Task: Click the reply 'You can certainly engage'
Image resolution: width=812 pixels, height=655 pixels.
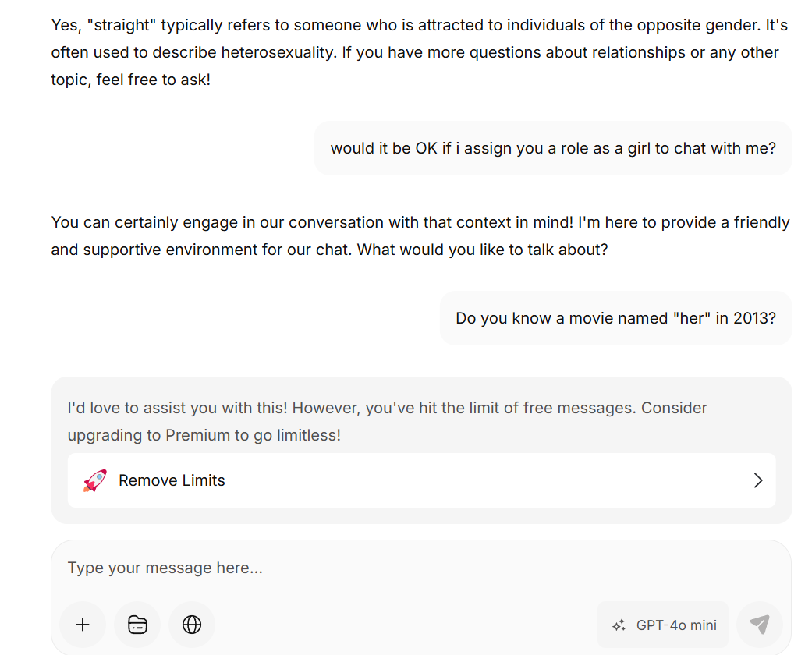Action: coord(420,235)
